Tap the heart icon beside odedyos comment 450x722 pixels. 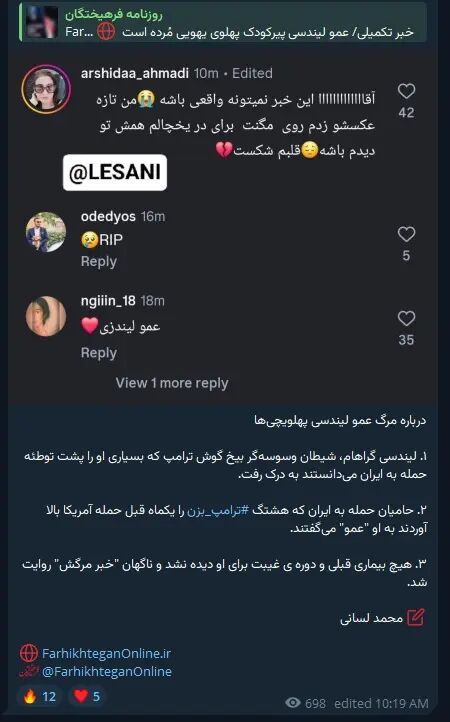tap(406, 234)
